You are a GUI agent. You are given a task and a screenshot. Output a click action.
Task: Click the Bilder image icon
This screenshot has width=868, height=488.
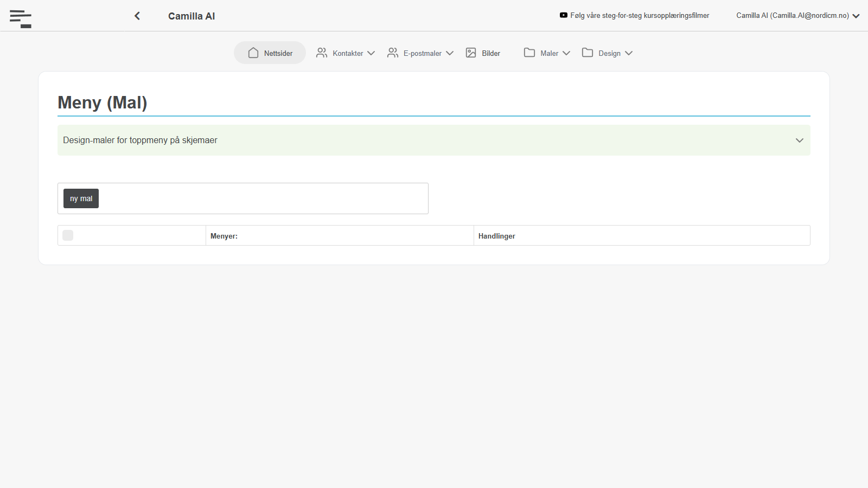(x=471, y=53)
